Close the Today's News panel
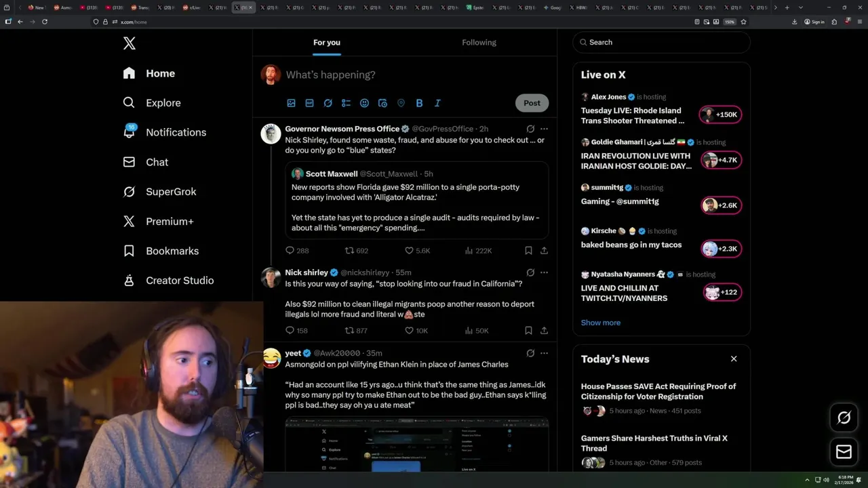This screenshot has width=868, height=488. click(x=734, y=359)
